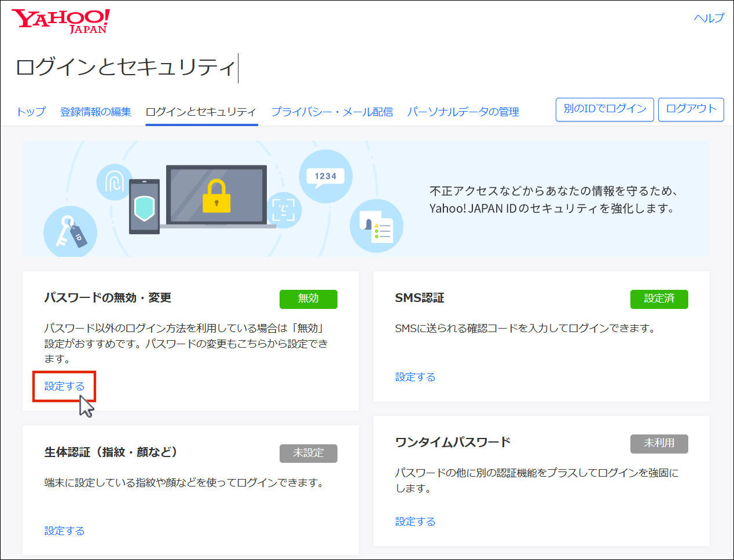Click the fingerprint icon in banner
Viewport: 734px width, 560px height.
[x=114, y=182]
